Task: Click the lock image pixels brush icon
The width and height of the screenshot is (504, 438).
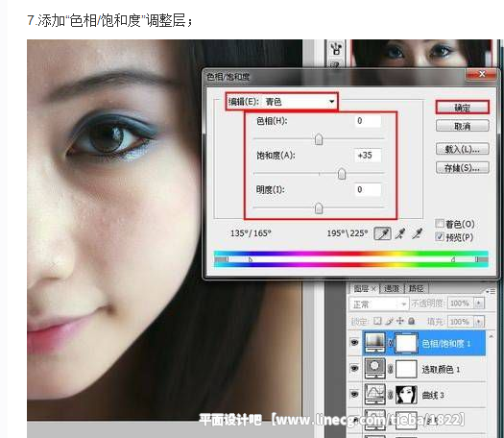Action: click(x=389, y=321)
